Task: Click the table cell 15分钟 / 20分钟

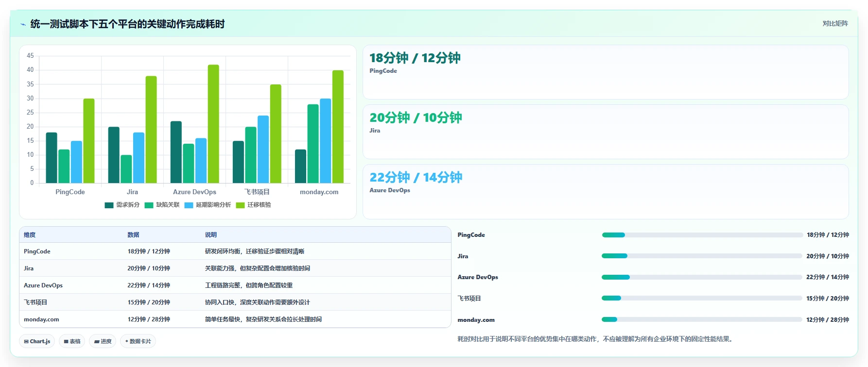Action: coord(149,302)
